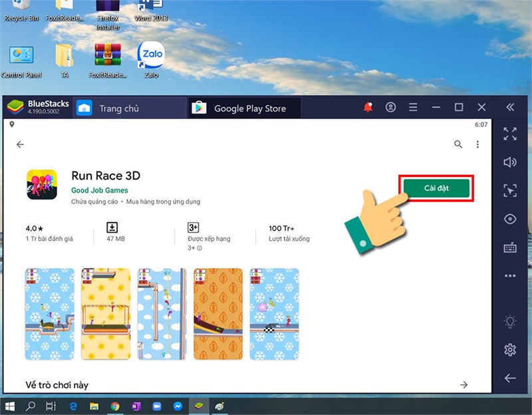Image resolution: width=532 pixels, height=415 pixels.
Task: Click the sidebar back arrow icon
Action: coord(510,378)
